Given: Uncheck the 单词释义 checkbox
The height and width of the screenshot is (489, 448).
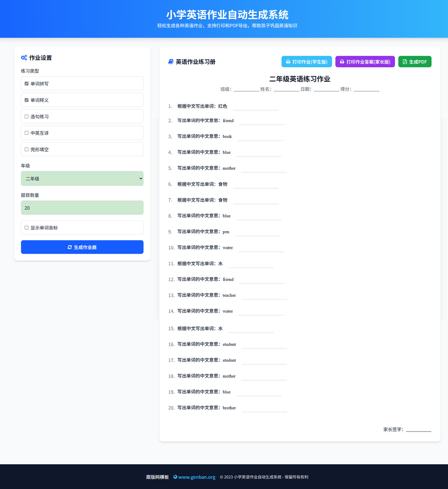Looking at the screenshot, I should (x=27, y=100).
